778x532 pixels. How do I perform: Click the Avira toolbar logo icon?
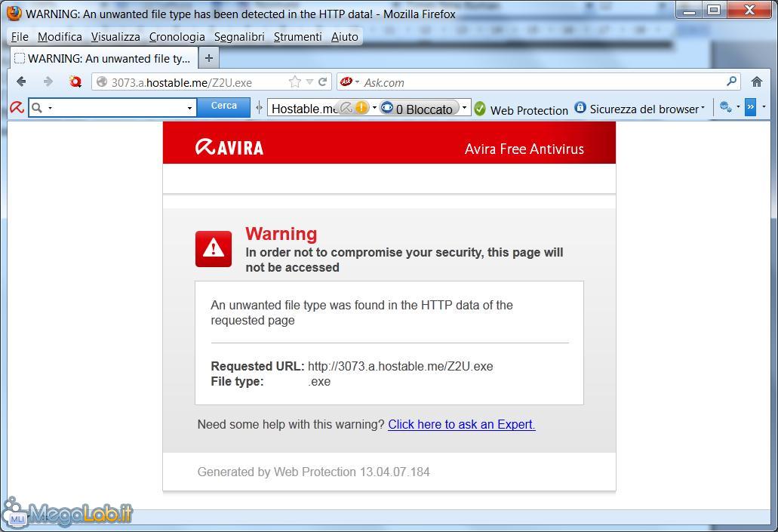point(17,107)
